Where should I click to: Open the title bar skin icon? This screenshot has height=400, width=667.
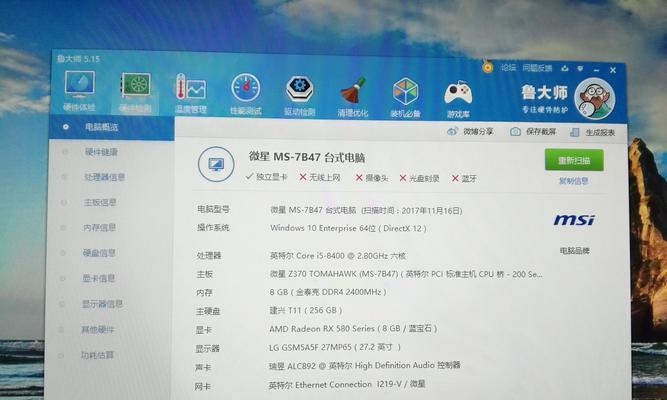tap(565, 69)
